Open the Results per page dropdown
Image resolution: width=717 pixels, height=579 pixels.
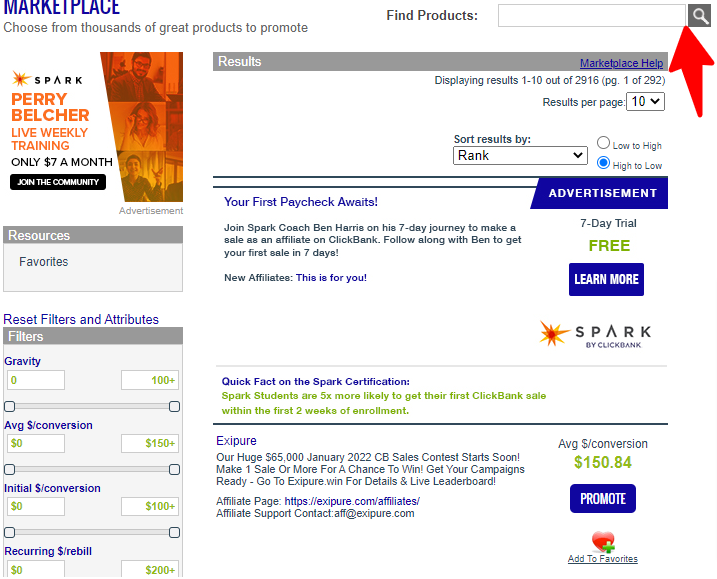(645, 102)
